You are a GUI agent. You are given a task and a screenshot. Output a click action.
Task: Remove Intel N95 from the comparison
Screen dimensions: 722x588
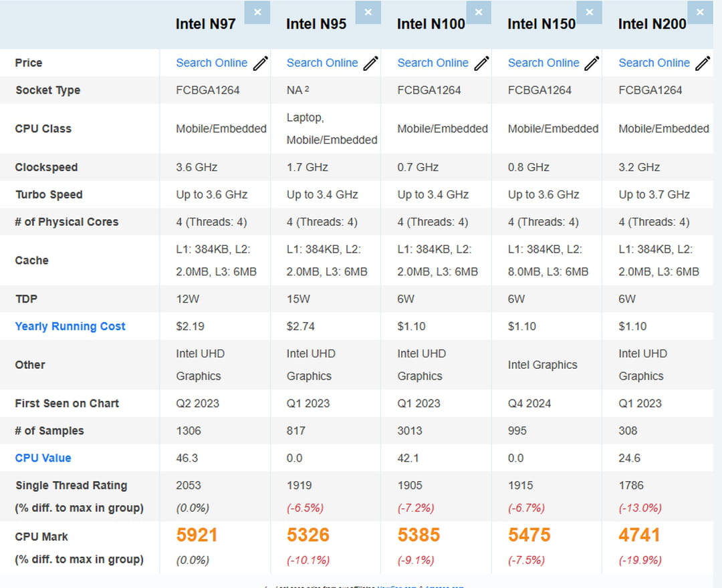(368, 13)
